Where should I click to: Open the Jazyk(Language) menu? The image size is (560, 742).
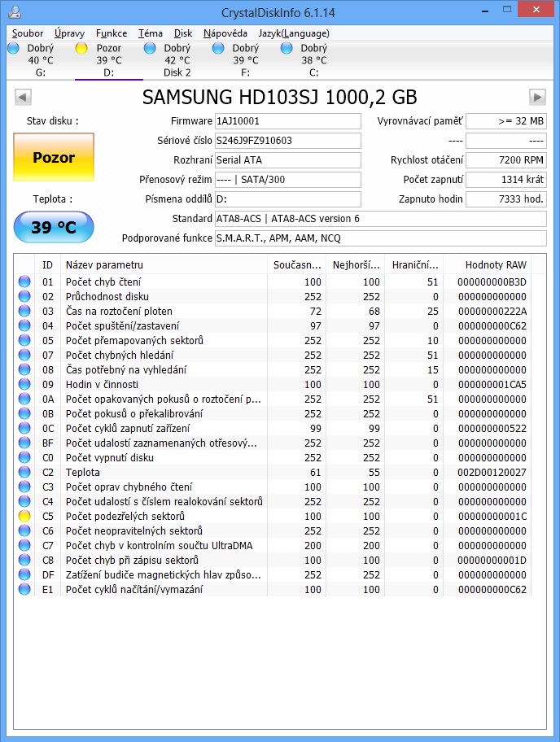tap(294, 33)
